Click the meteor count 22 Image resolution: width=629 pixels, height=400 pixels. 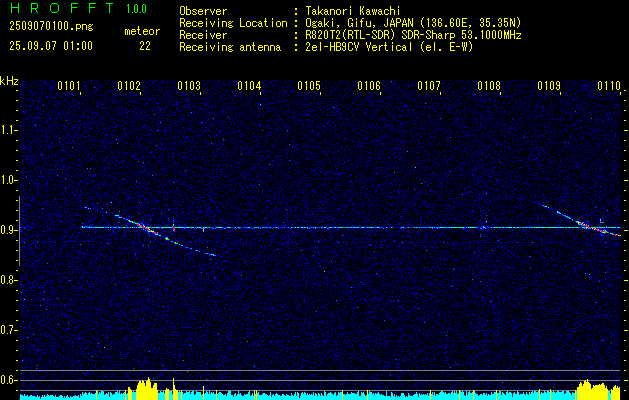click(145, 46)
